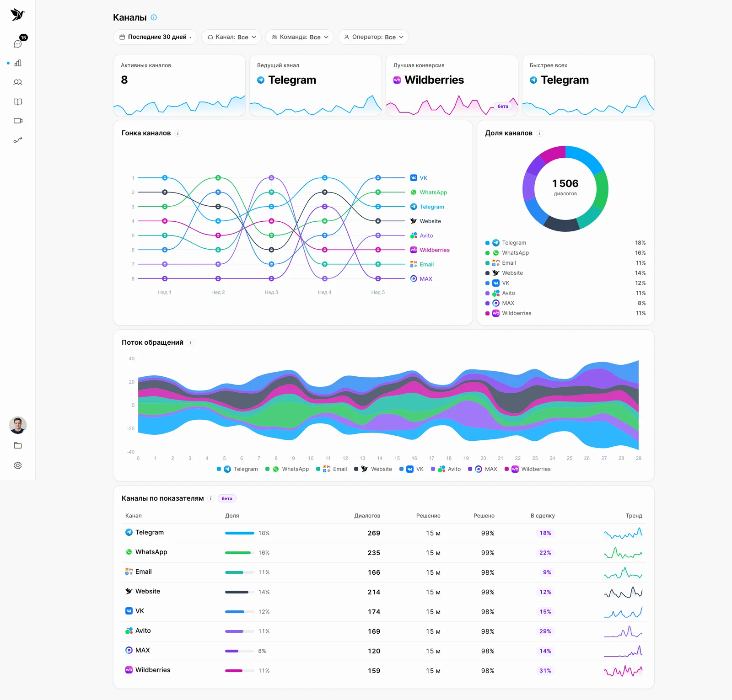Screen dimensions: 732x700
Task: Open the routing path sidebar icon
Action: 18,140
